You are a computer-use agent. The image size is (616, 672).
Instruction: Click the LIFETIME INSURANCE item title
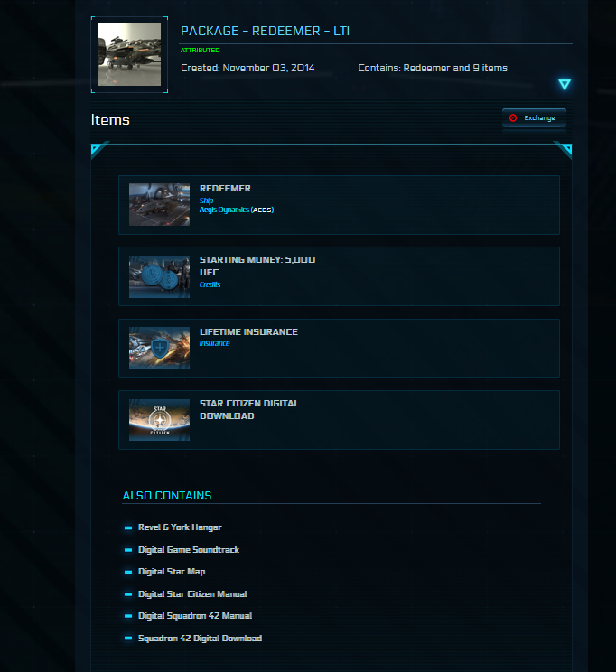coord(248,332)
